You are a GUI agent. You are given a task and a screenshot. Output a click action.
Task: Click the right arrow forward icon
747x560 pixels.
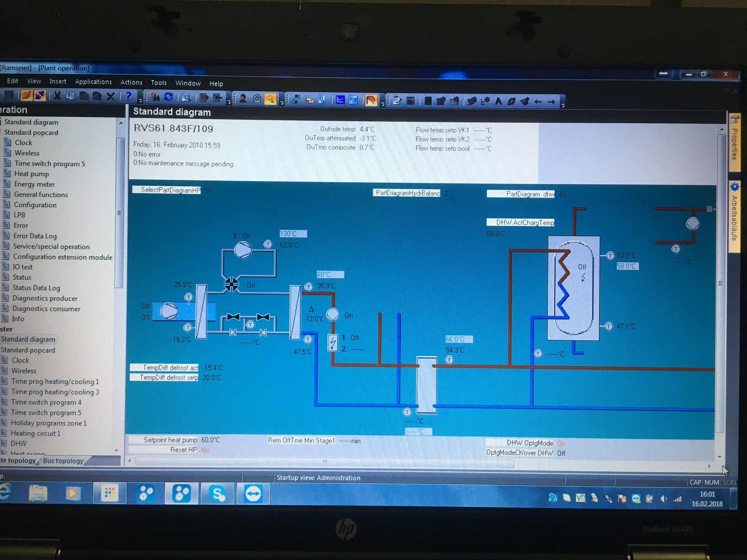551,102
